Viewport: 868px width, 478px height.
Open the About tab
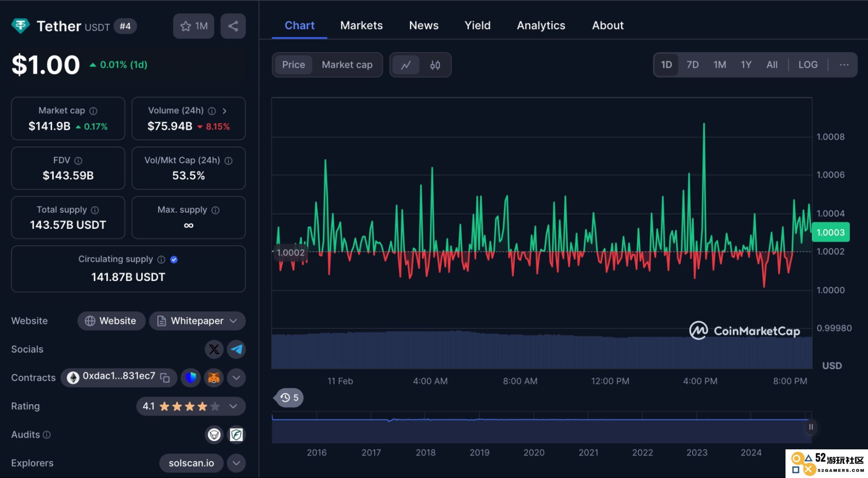pos(608,26)
